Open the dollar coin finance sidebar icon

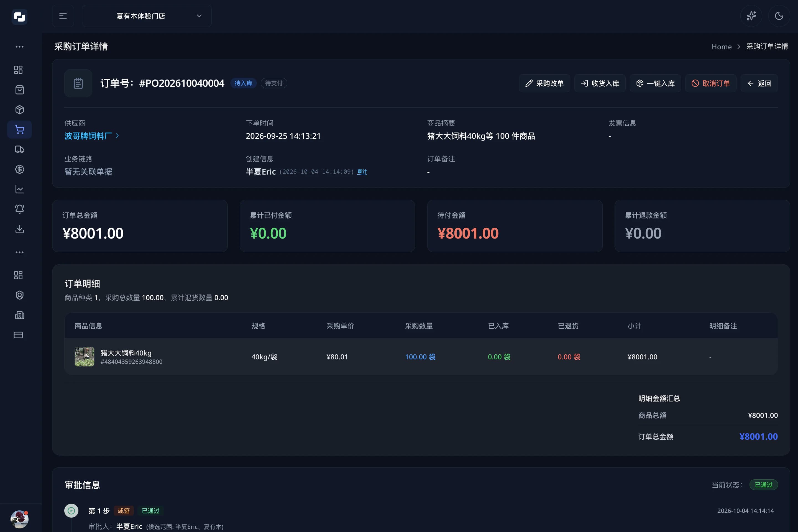tap(20, 169)
